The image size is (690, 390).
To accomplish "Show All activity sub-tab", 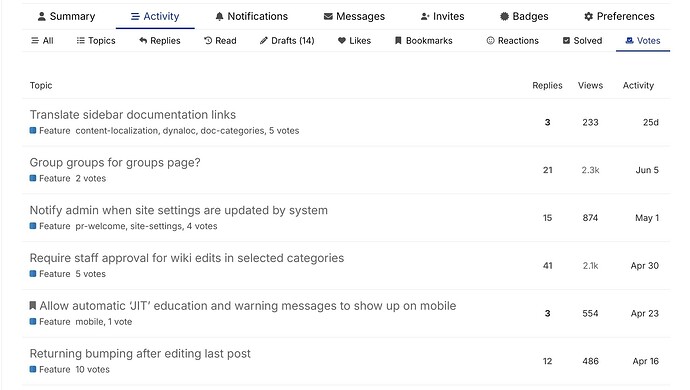I will click(42, 40).
